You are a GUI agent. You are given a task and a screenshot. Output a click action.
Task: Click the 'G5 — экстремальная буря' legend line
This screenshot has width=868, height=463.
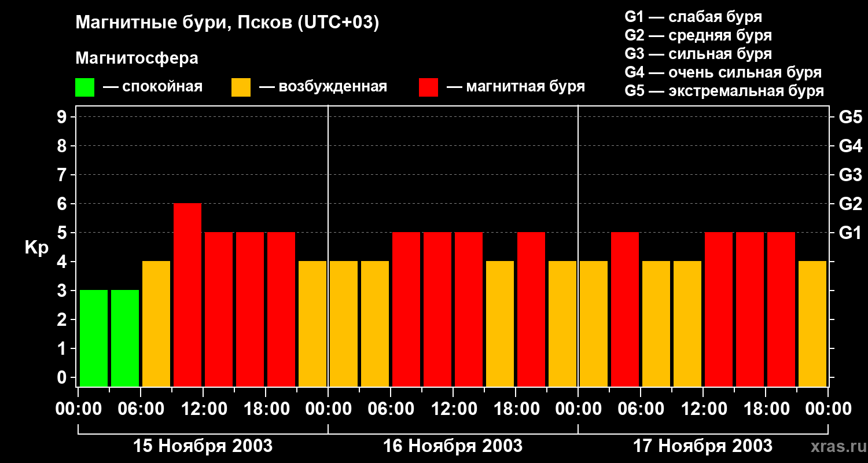724,91
